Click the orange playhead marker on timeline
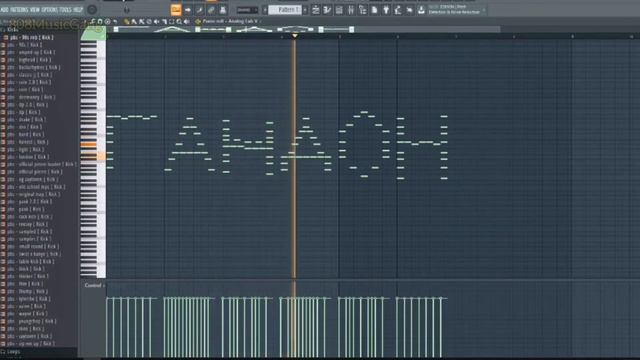Viewport: 640px width, 360px height. [295, 36]
